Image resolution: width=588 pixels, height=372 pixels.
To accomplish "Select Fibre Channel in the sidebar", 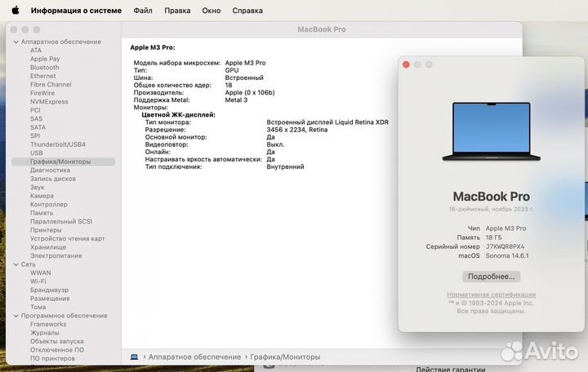I will tap(51, 85).
